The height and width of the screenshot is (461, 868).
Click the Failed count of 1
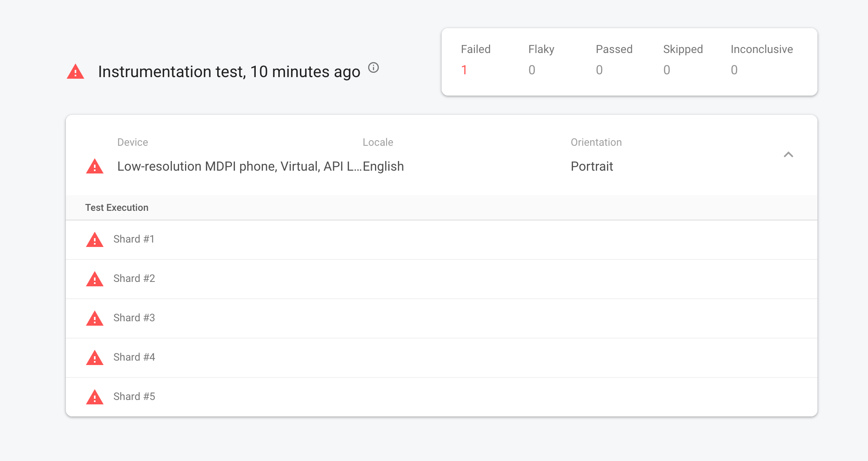tap(464, 70)
